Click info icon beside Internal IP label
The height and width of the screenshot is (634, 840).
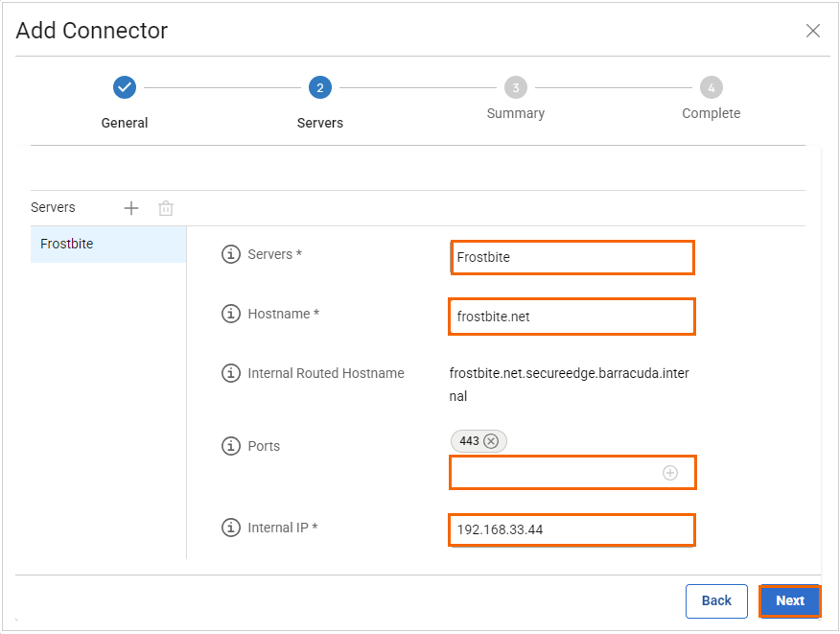(x=230, y=528)
